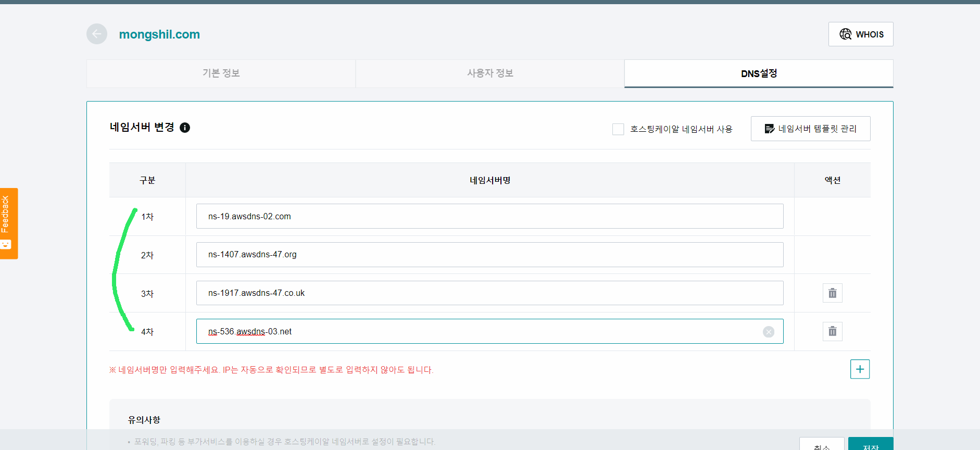
Task: Click the 4차 row label
Action: point(147,332)
